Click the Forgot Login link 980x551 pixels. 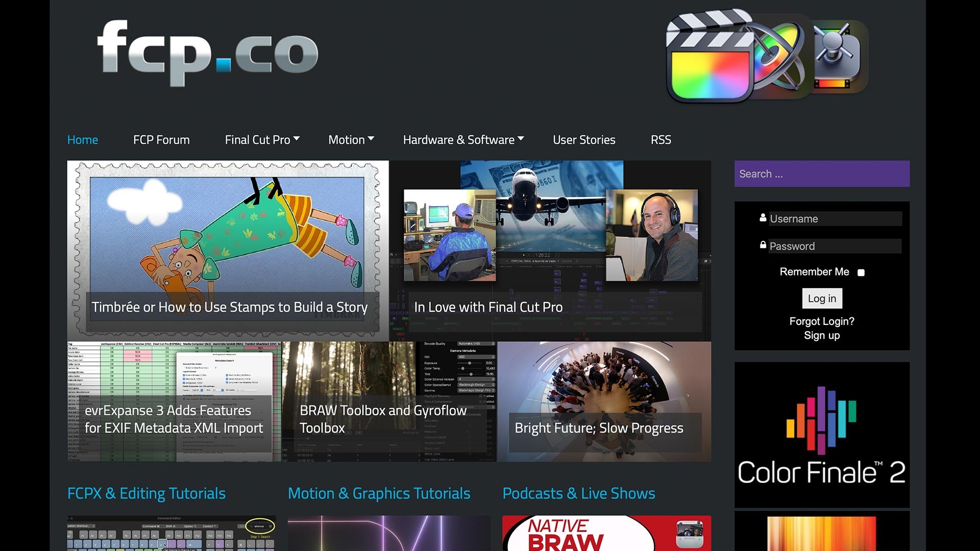(821, 321)
